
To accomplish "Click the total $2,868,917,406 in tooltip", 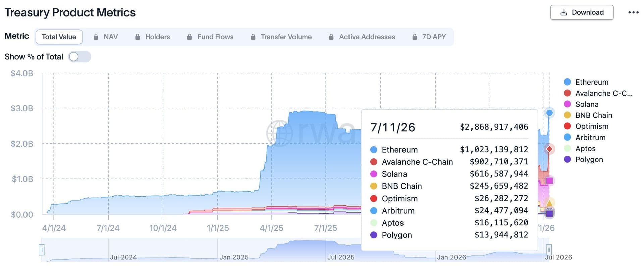I will (x=494, y=127).
